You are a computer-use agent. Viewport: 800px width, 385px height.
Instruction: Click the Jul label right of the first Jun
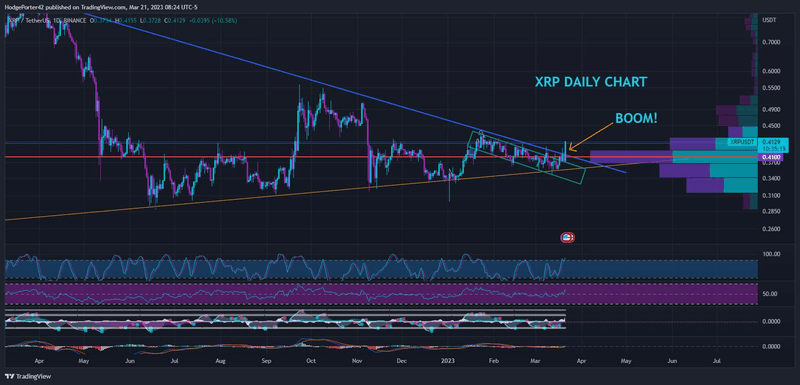[174, 361]
